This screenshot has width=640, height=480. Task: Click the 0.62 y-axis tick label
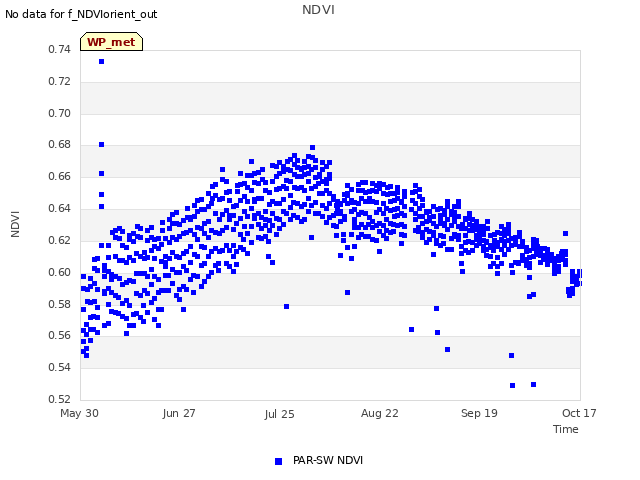pos(60,240)
